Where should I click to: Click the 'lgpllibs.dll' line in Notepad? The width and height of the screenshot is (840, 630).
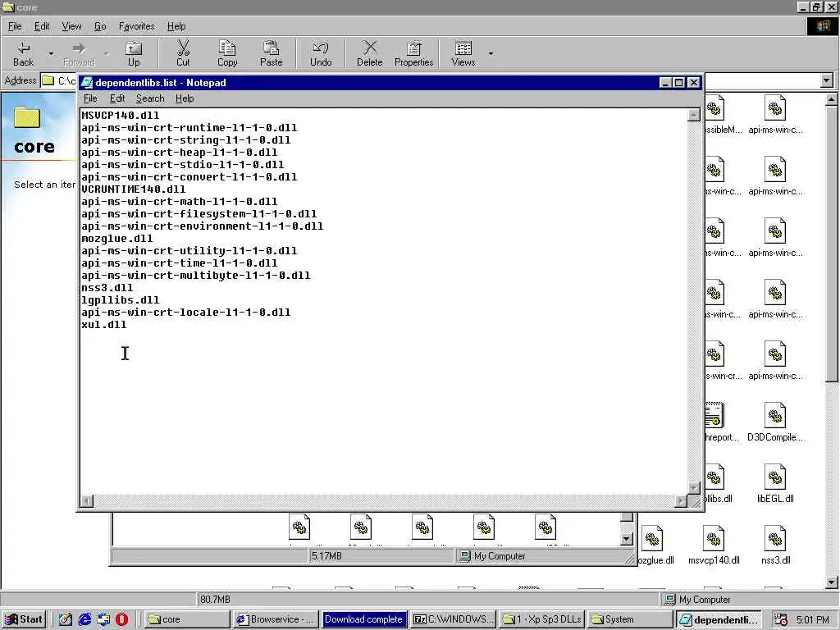click(x=120, y=300)
